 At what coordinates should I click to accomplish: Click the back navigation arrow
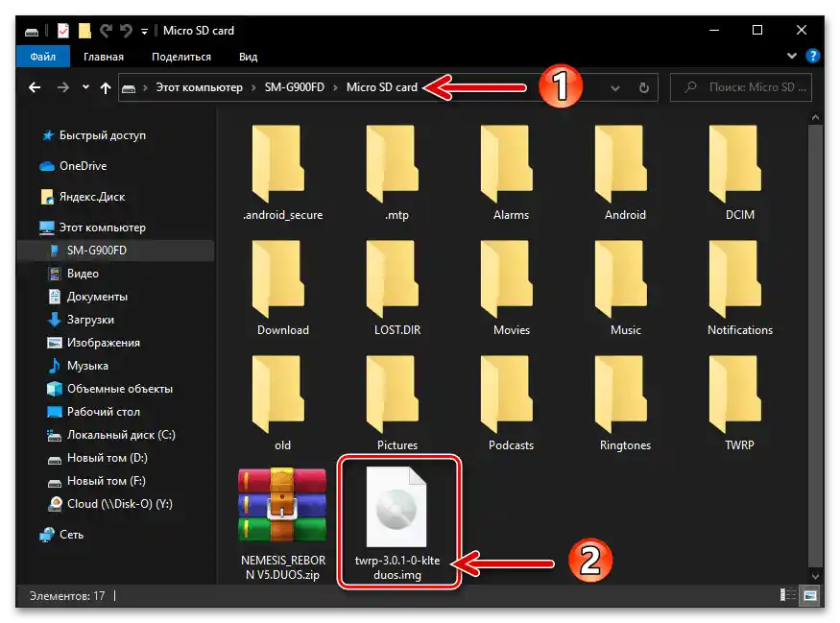35,87
